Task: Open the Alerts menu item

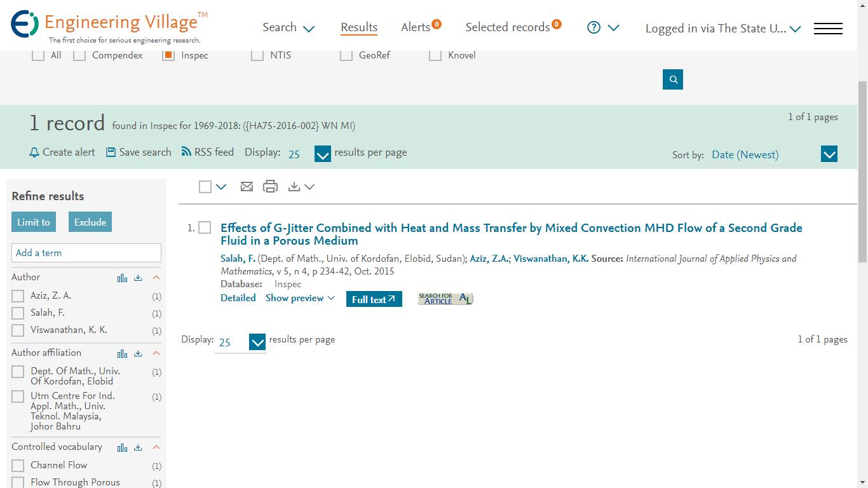Action: (x=416, y=27)
